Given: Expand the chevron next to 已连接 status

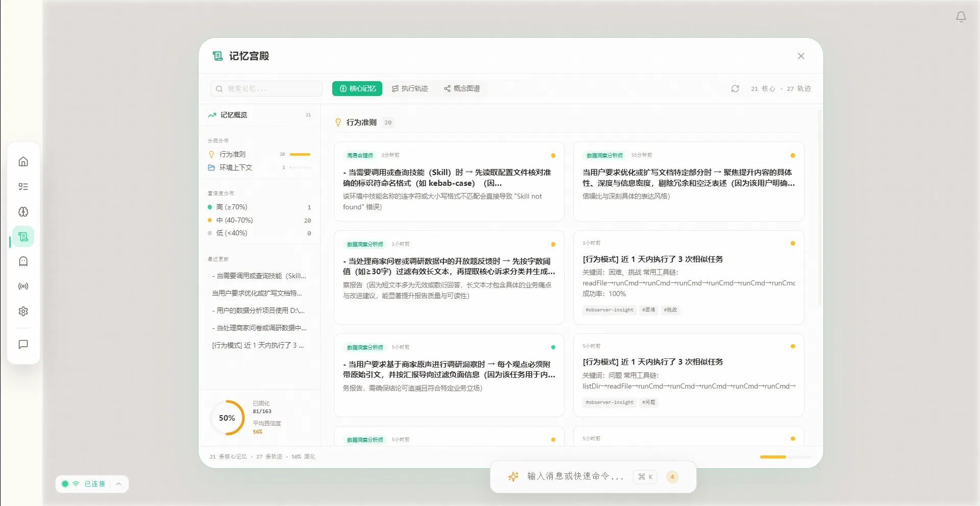Looking at the screenshot, I should coord(119,484).
